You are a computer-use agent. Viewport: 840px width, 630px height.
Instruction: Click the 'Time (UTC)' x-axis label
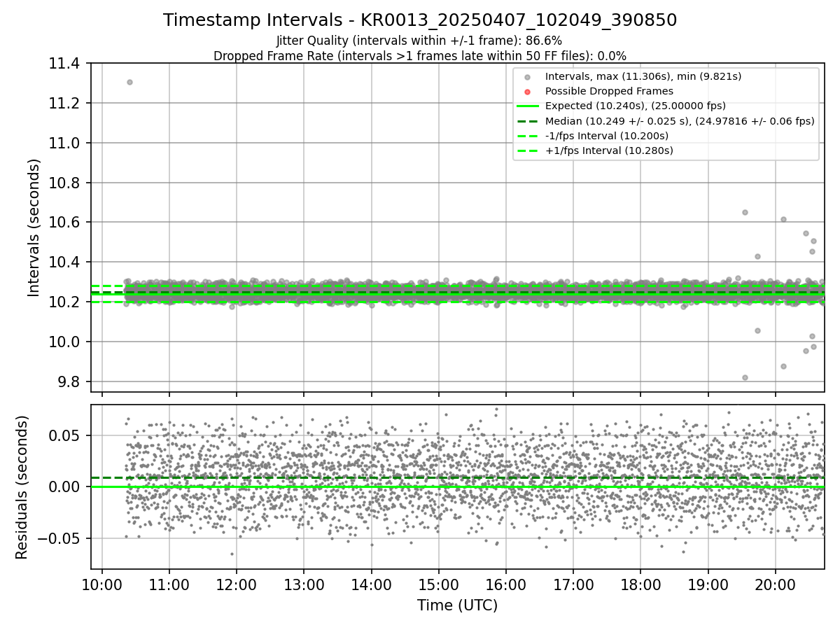(458, 605)
